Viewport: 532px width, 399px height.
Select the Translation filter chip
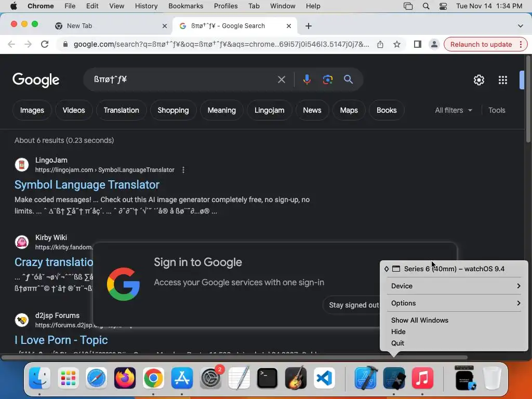point(121,110)
